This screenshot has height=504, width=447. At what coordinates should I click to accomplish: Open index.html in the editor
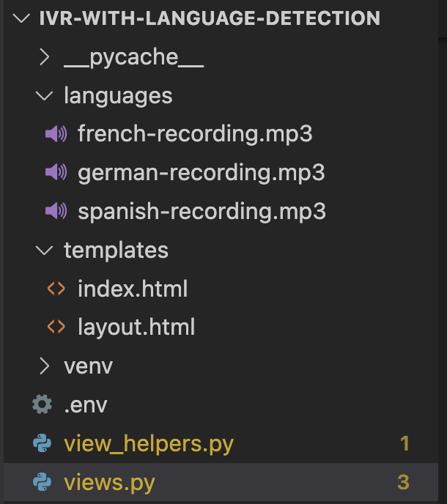[x=133, y=289]
